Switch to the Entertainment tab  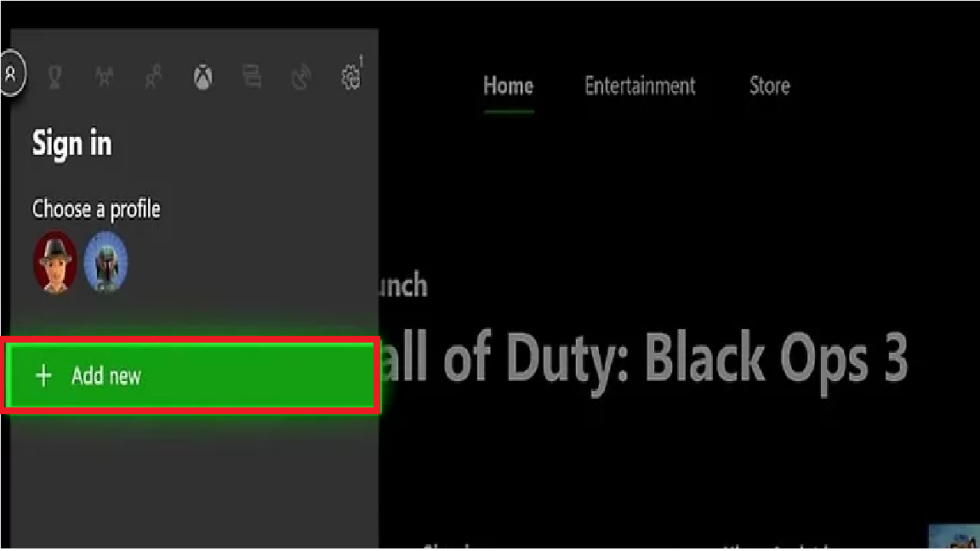640,86
